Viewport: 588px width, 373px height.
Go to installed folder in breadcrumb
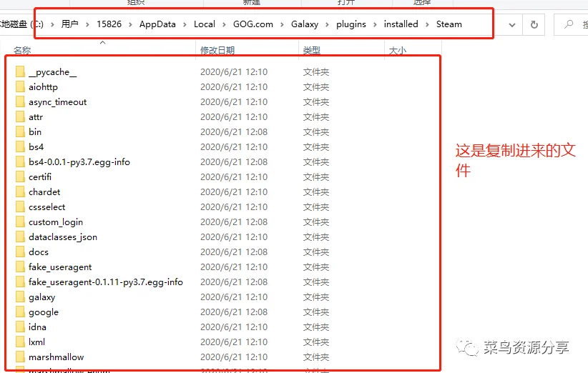click(401, 24)
